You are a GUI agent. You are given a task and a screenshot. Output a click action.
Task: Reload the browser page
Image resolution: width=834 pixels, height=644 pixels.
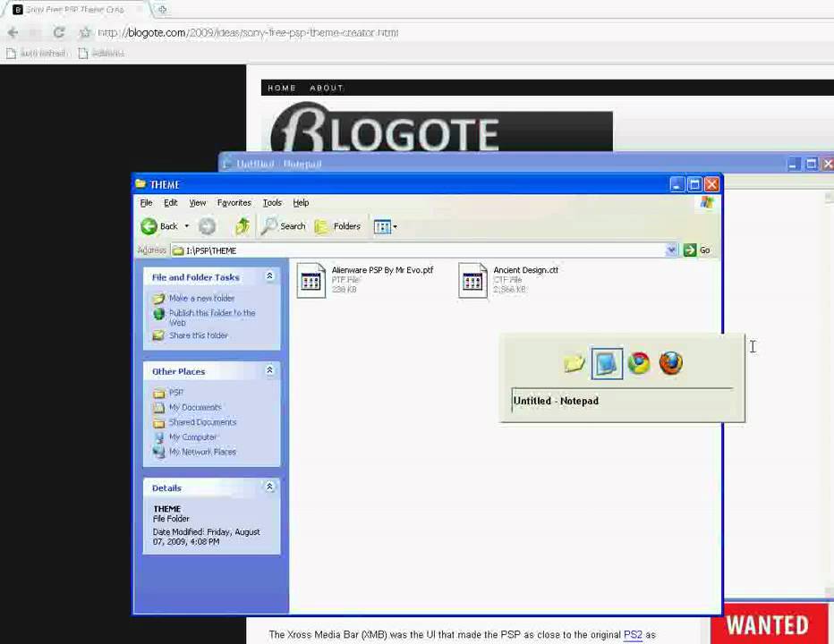coord(59,33)
